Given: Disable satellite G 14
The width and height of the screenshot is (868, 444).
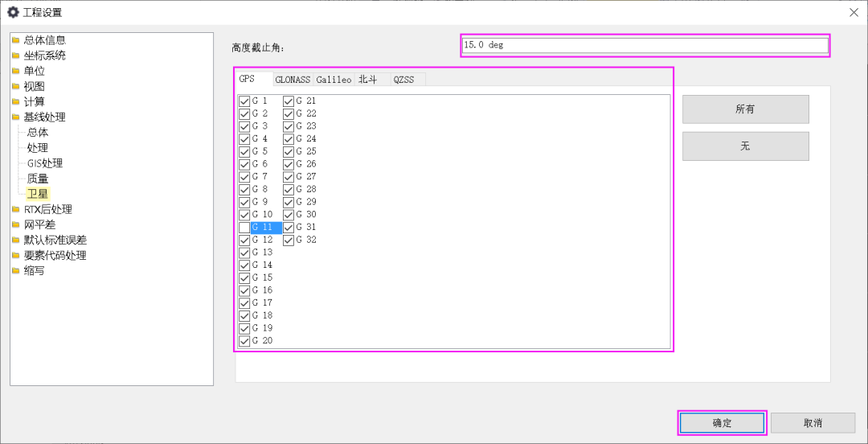Looking at the screenshot, I should click(x=244, y=265).
